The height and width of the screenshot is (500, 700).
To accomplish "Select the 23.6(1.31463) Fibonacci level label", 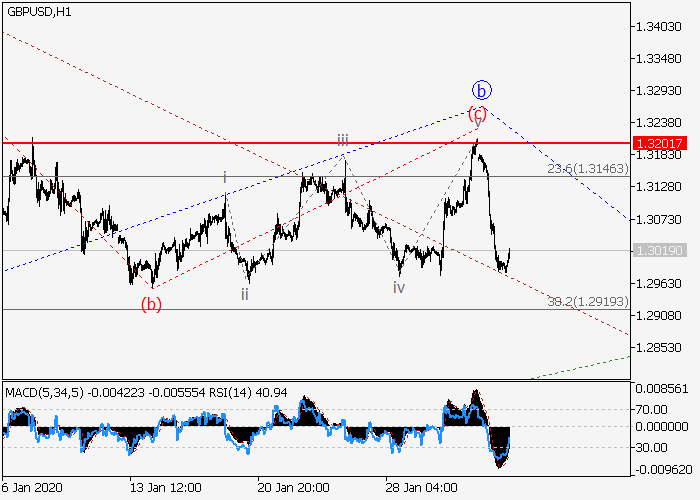I will coord(587,170).
